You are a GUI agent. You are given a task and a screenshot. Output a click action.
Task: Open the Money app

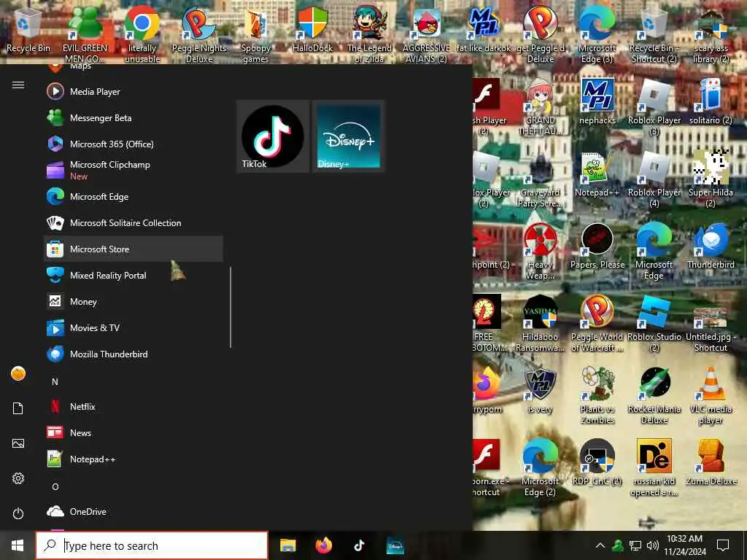[133, 301]
